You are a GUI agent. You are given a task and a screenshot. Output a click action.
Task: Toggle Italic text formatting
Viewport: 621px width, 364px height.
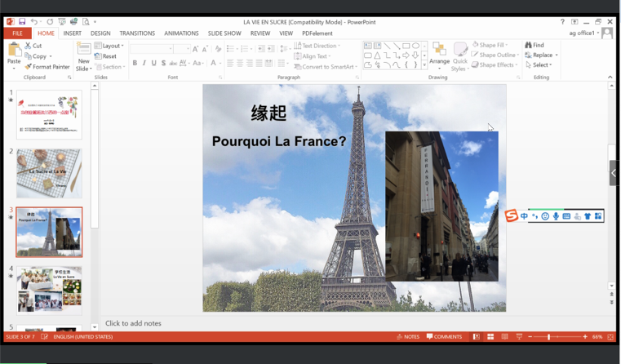(144, 63)
